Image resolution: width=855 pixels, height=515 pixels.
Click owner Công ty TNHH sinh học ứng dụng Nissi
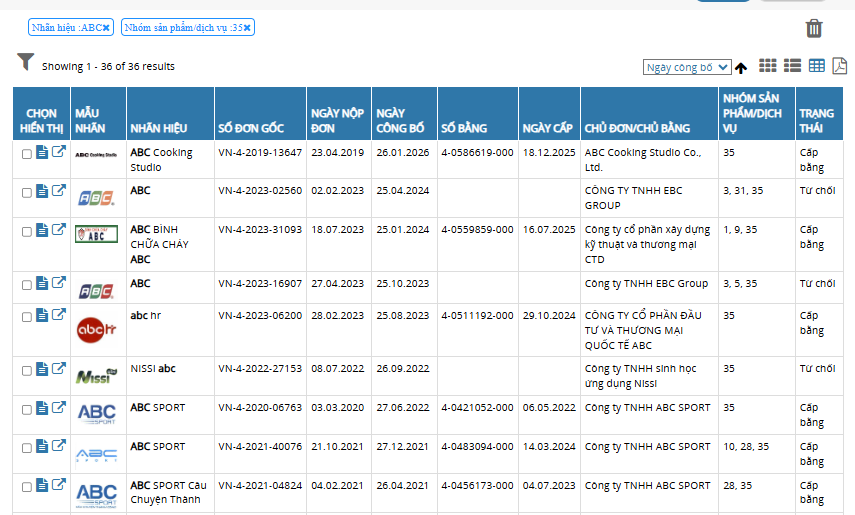pos(640,376)
